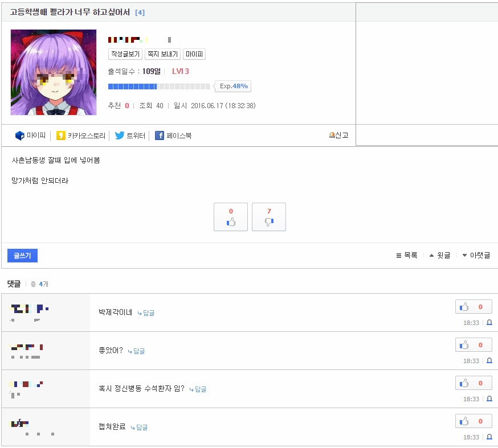Report the 캡쳐완료 comment via its bell icon
The image size is (498, 448).
coord(489,437)
